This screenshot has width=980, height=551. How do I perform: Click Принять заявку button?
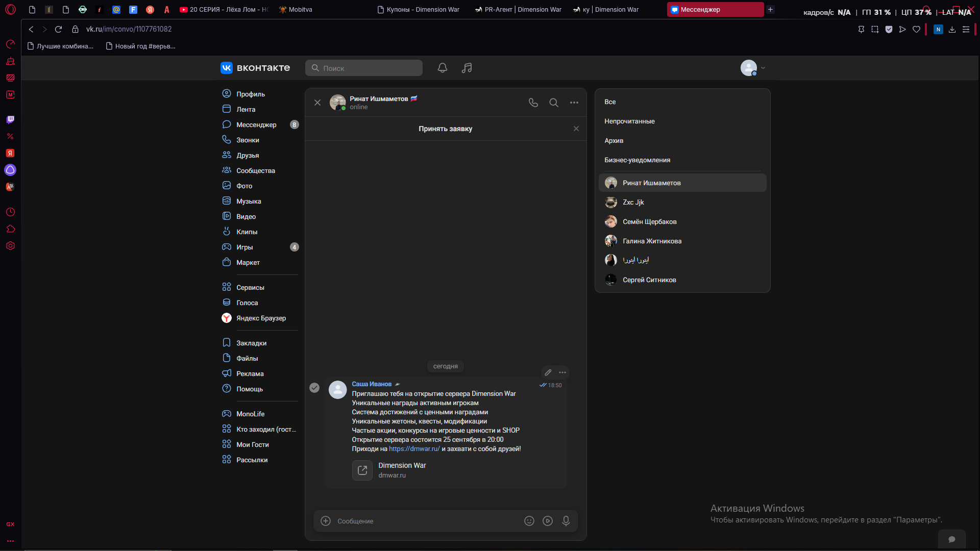445,129
